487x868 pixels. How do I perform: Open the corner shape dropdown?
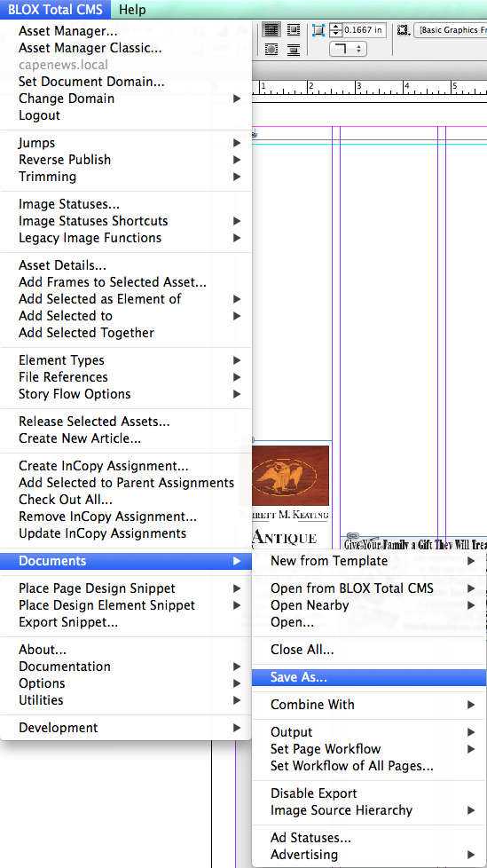[348, 49]
